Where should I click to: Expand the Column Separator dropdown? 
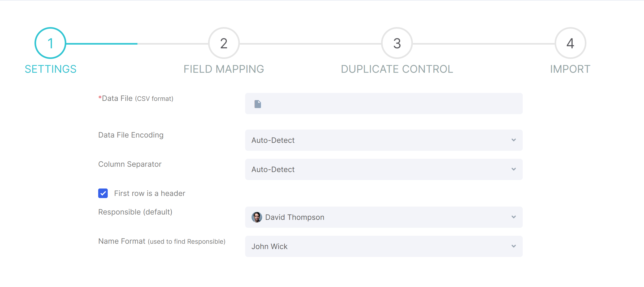click(x=384, y=169)
